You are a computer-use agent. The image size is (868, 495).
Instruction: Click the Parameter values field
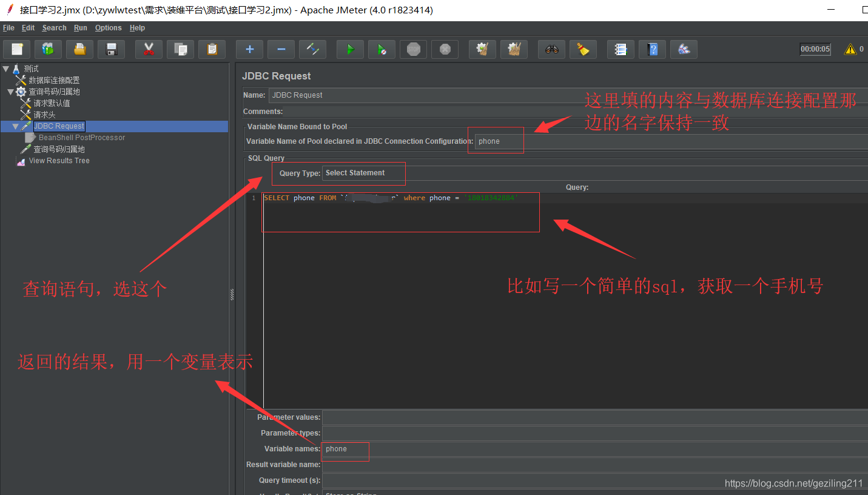tap(594, 417)
